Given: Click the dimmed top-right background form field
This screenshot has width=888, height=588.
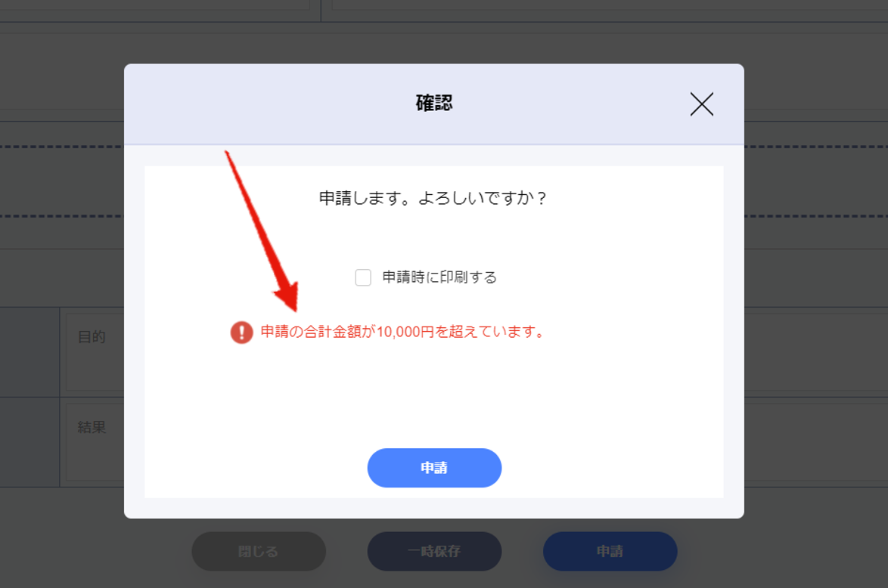Looking at the screenshot, I should (610, 5).
